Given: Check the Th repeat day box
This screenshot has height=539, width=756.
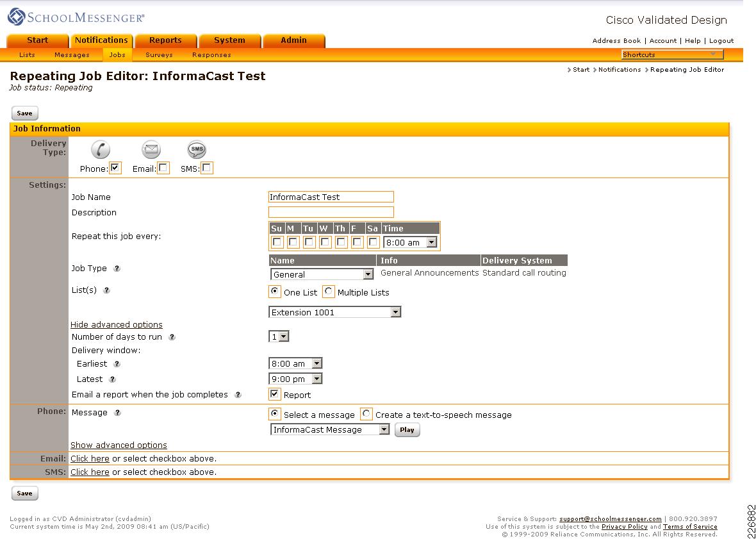Looking at the screenshot, I should pos(341,242).
